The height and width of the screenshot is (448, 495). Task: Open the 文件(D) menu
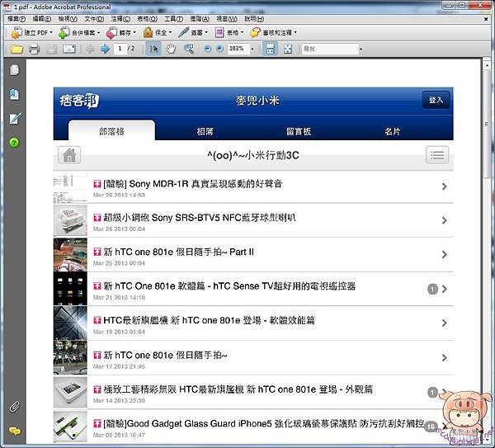coord(94,19)
